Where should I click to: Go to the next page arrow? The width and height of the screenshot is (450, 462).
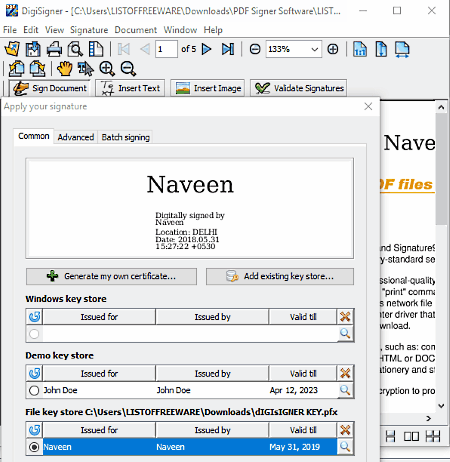coord(207,49)
